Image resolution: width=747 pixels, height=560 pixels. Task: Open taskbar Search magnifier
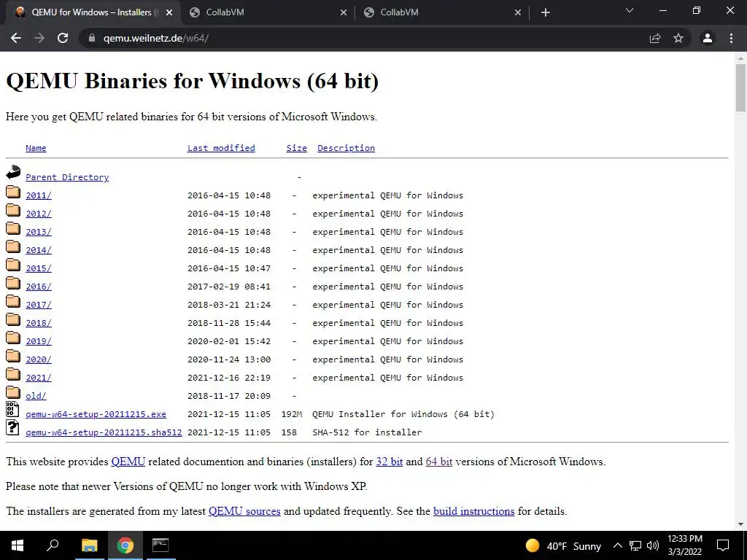coord(53,545)
